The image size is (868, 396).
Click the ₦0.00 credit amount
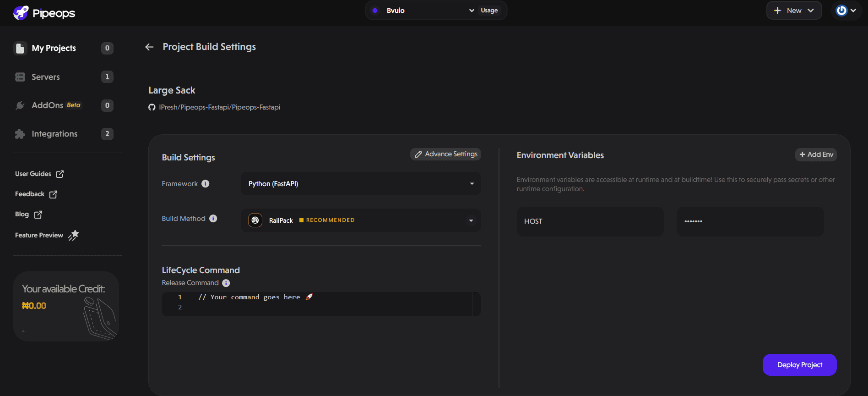34,306
